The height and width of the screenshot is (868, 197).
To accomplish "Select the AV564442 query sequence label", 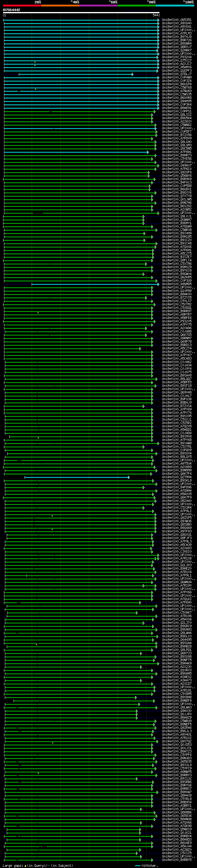I will 11,10.
